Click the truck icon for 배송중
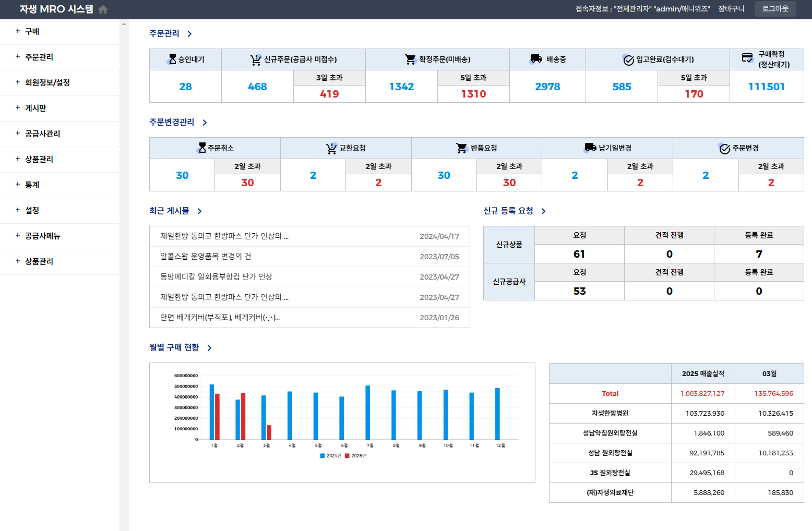 [x=536, y=59]
